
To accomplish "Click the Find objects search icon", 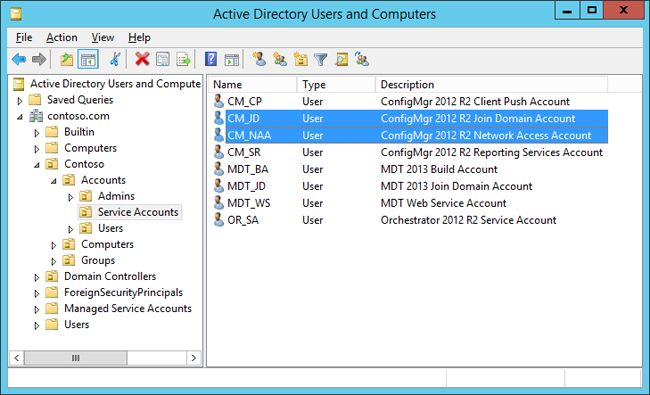I will tap(341, 59).
